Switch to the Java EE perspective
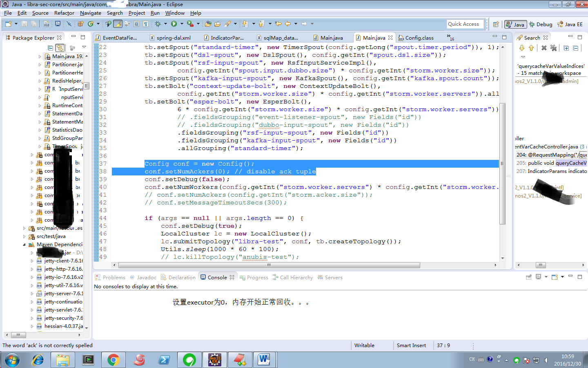This screenshot has width=588, height=368. point(570,25)
